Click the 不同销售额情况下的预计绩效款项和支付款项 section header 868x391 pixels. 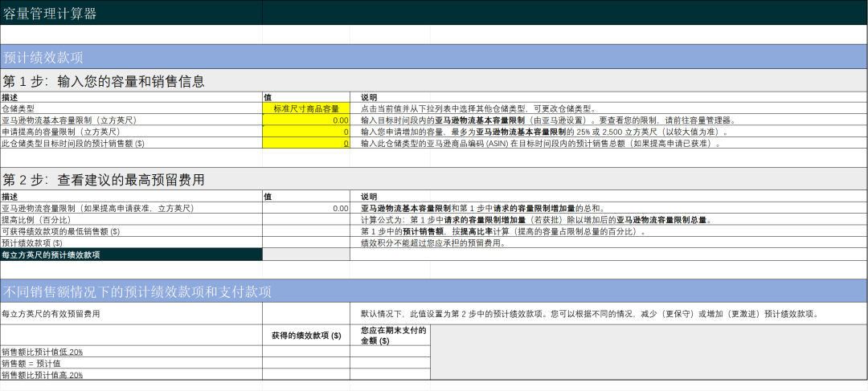click(434, 291)
